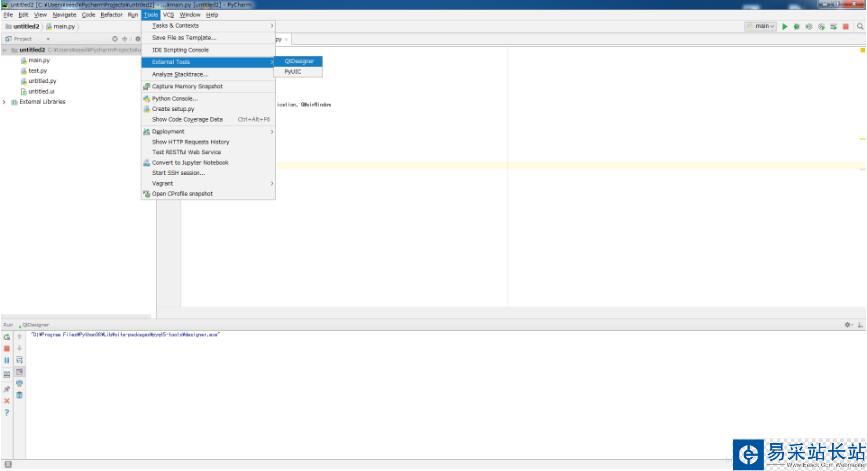Select PyUIC from External Tools submenu
867x471 pixels.
(x=299, y=72)
